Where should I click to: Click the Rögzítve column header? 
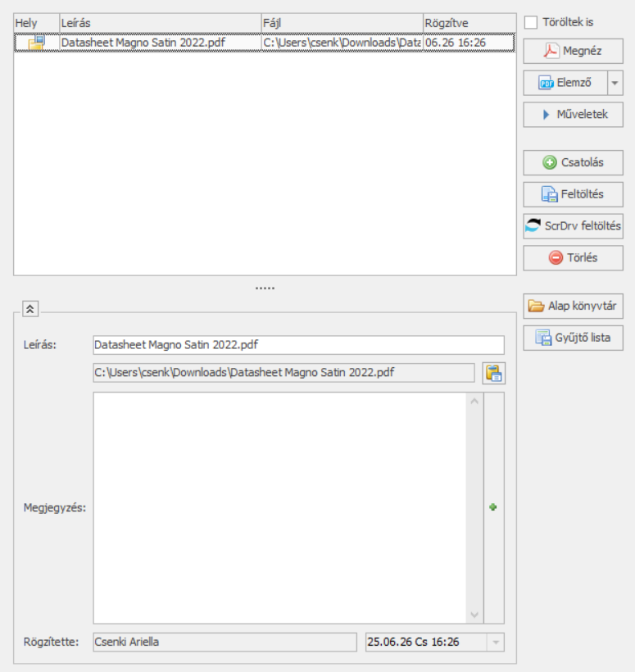[469, 23]
